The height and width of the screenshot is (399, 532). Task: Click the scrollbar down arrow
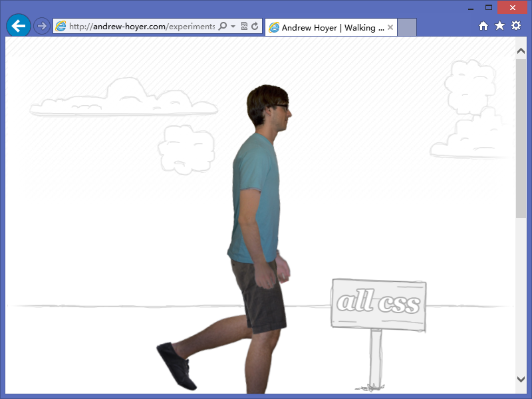coord(521,379)
